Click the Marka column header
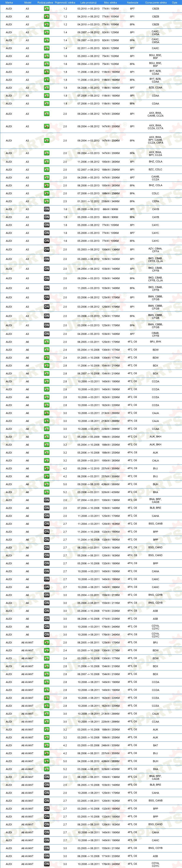 click(x=9, y=2)
